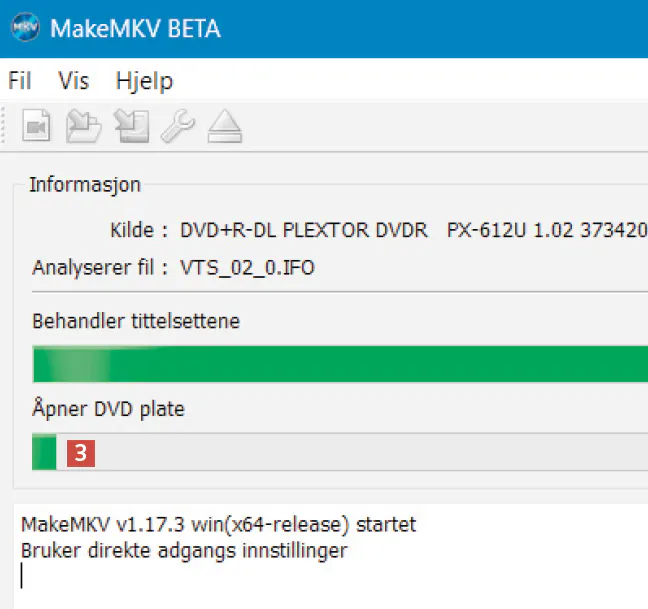648x609 pixels.
Task: Click the backup disc toolbar icon
Action: [x=131, y=127]
